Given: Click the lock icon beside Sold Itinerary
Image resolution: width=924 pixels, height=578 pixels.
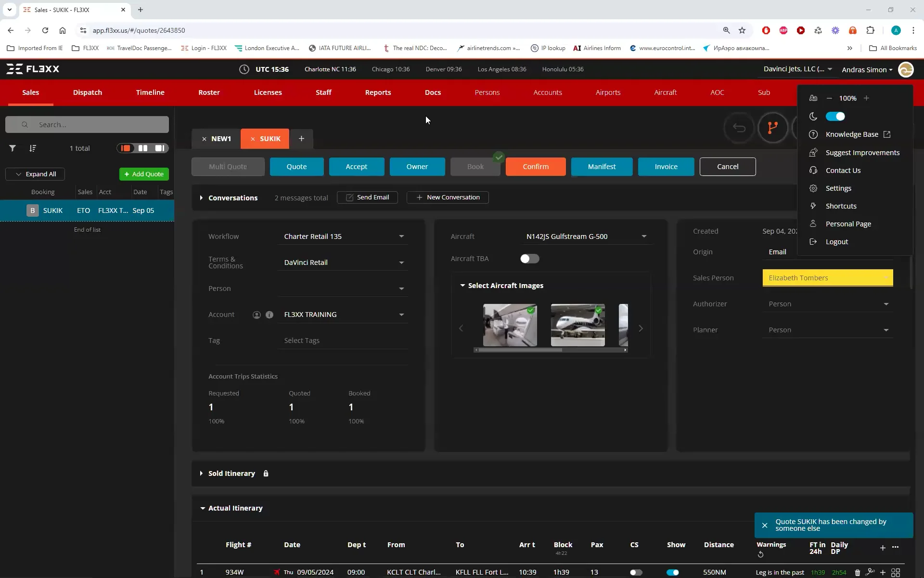Looking at the screenshot, I should (x=266, y=473).
